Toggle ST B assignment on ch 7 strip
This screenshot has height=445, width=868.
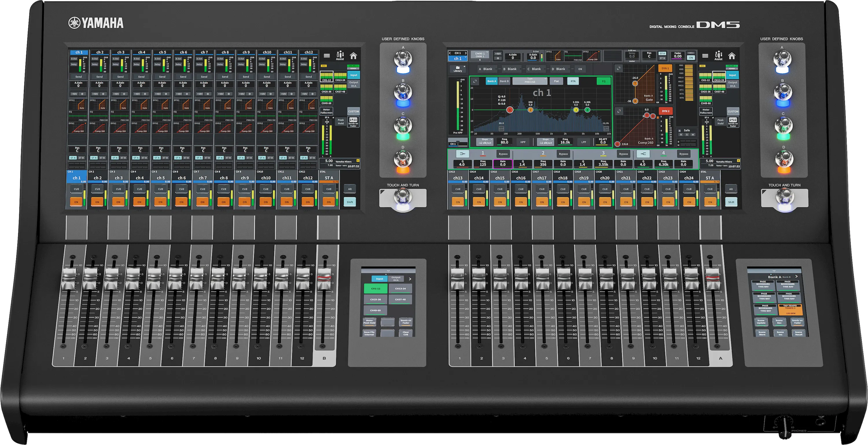pyautogui.click(x=207, y=158)
